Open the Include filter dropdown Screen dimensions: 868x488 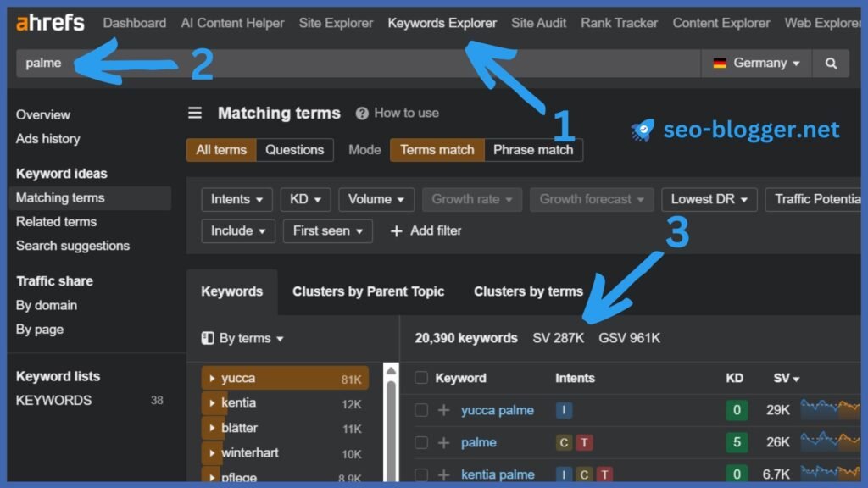(x=238, y=230)
